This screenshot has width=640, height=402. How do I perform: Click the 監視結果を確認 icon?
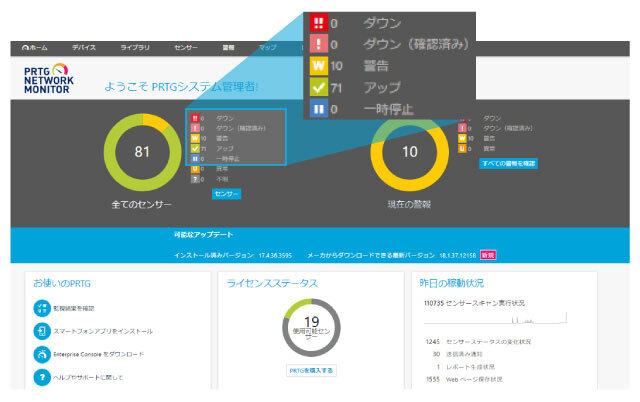(41, 307)
